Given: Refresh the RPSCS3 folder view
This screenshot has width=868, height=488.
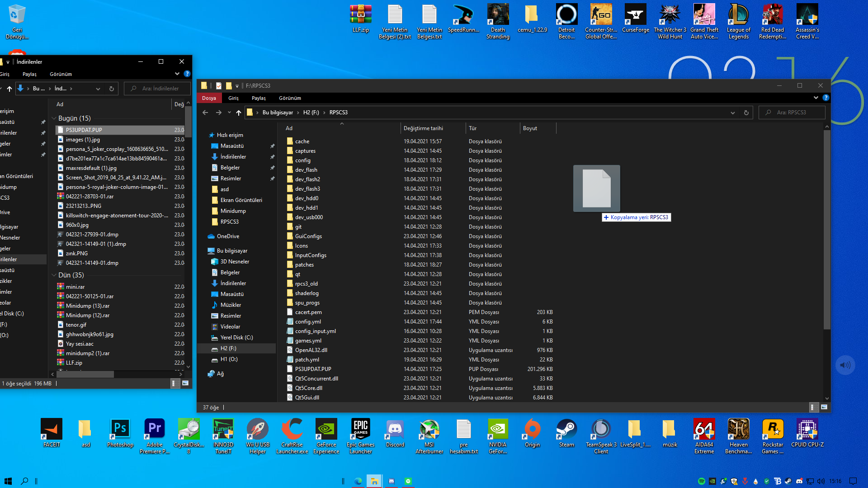Looking at the screenshot, I should pos(746,113).
